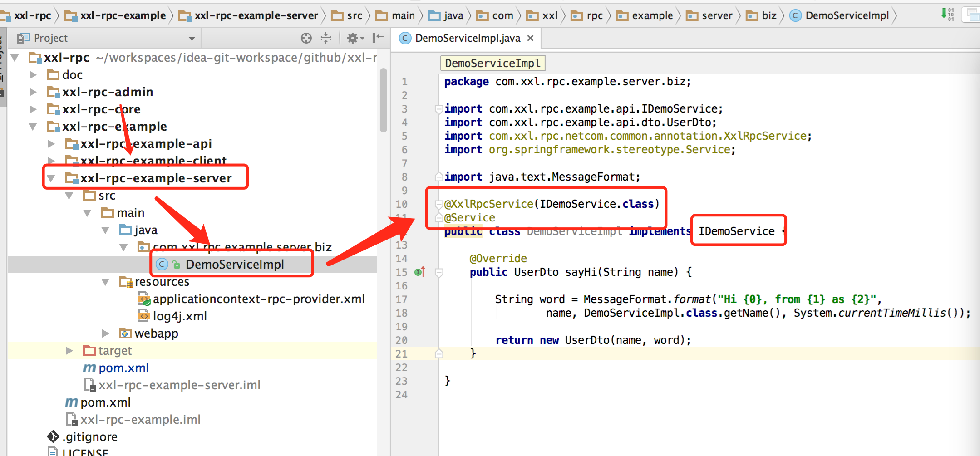Collapse the src folder
980x456 pixels.
[x=69, y=196]
